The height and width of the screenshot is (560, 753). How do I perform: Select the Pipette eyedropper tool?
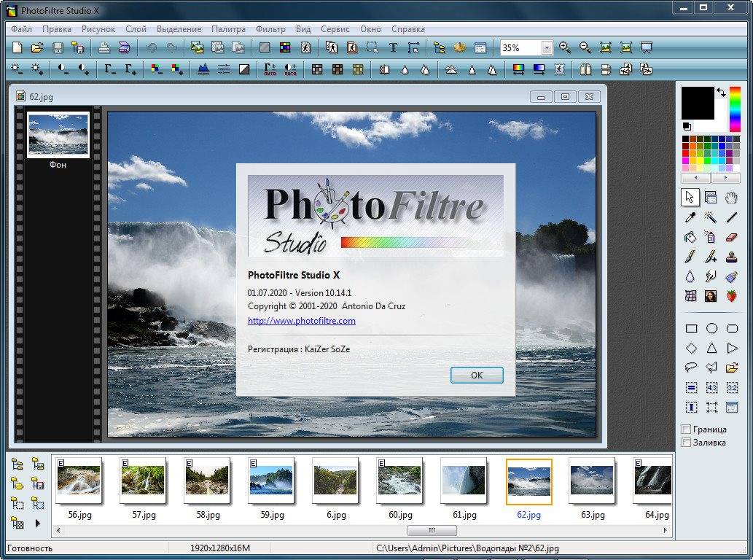[690, 217]
